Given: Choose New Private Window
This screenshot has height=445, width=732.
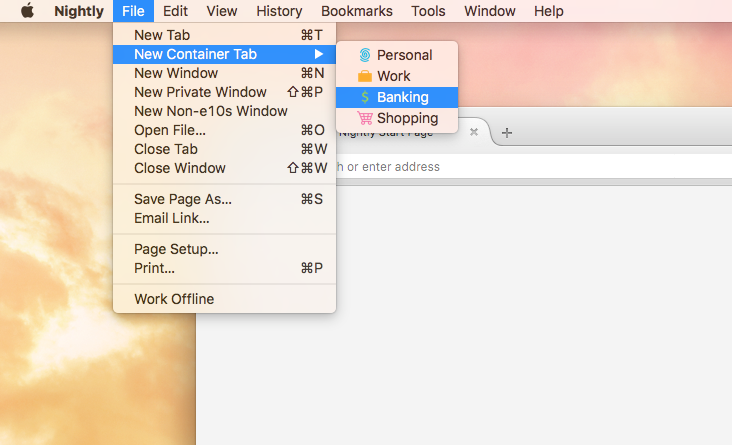Looking at the screenshot, I should coord(224,92).
